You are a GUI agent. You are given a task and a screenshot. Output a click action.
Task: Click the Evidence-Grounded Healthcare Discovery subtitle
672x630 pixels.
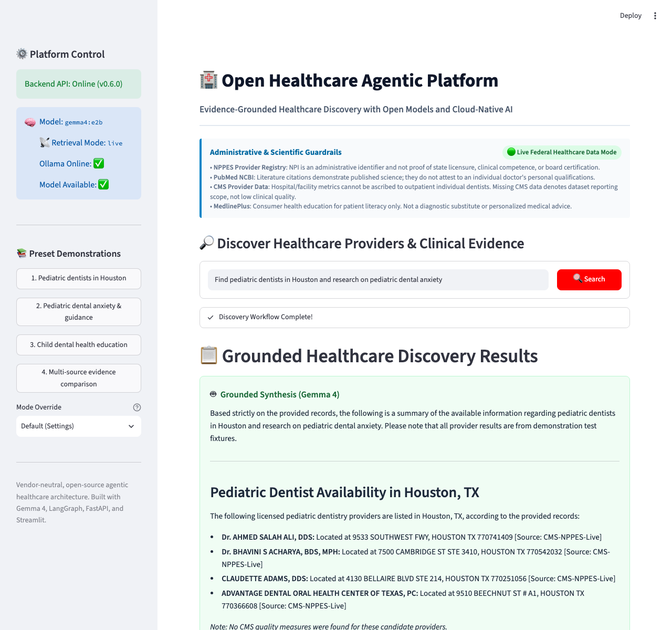click(x=356, y=109)
